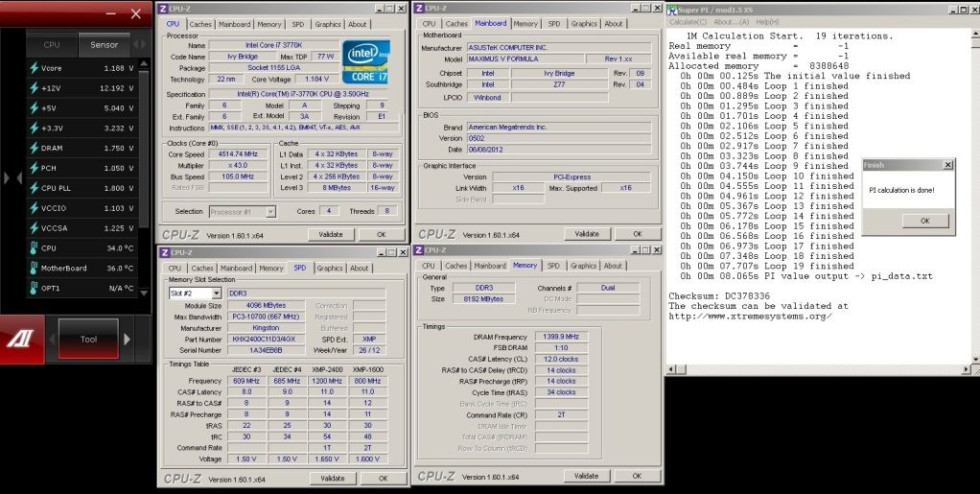Click Validate in the Mainboard CPU-Z window
The image size is (980, 494).
click(586, 234)
